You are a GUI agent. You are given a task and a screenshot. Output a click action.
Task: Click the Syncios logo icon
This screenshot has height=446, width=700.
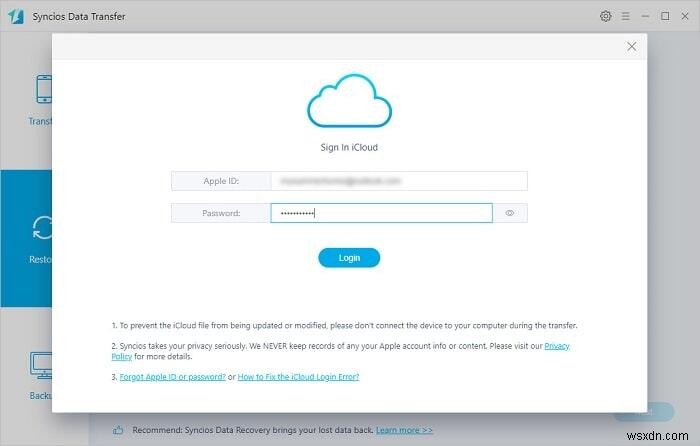tap(16, 17)
